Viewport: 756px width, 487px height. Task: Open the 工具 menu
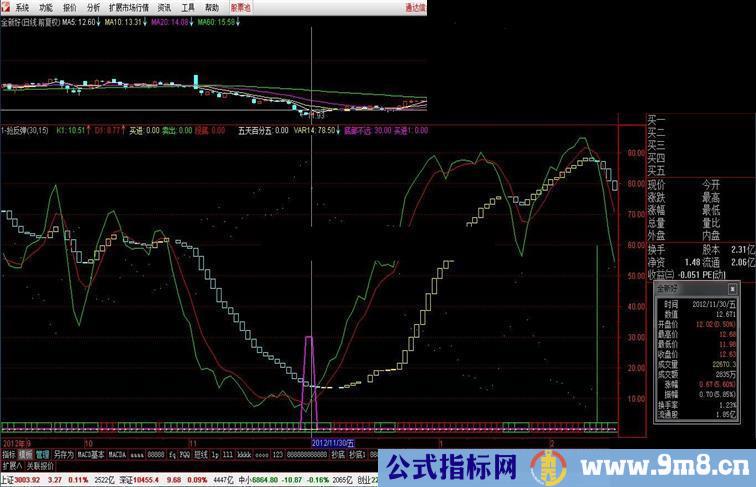tap(187, 6)
